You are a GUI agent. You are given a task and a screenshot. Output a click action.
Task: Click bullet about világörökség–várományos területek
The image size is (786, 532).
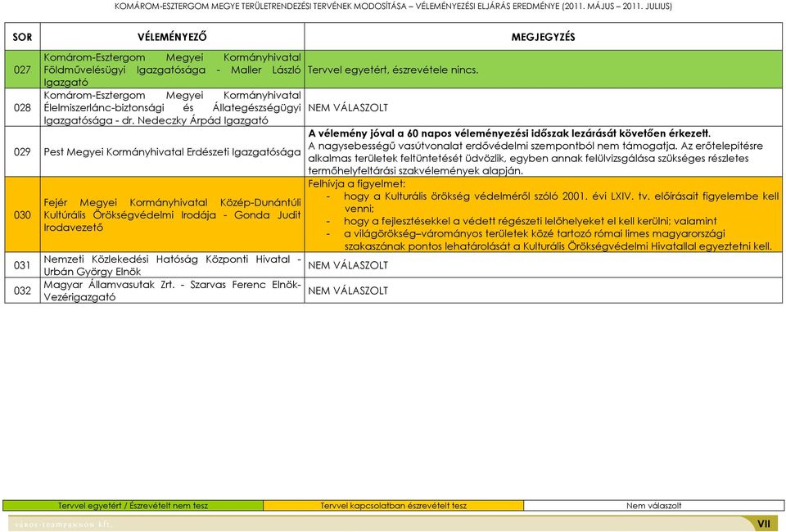click(549, 240)
